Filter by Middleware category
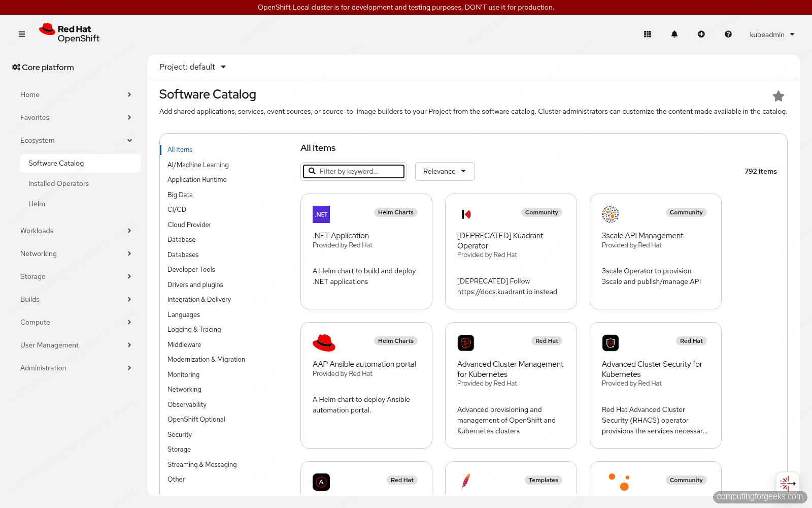The width and height of the screenshot is (812, 508). tap(184, 344)
